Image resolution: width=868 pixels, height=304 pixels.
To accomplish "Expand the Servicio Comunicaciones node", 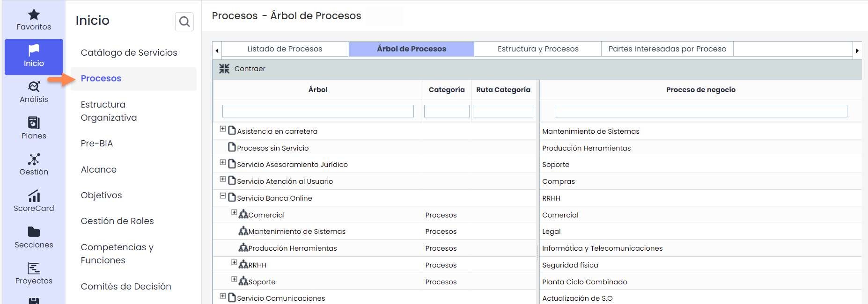I will point(223,296).
